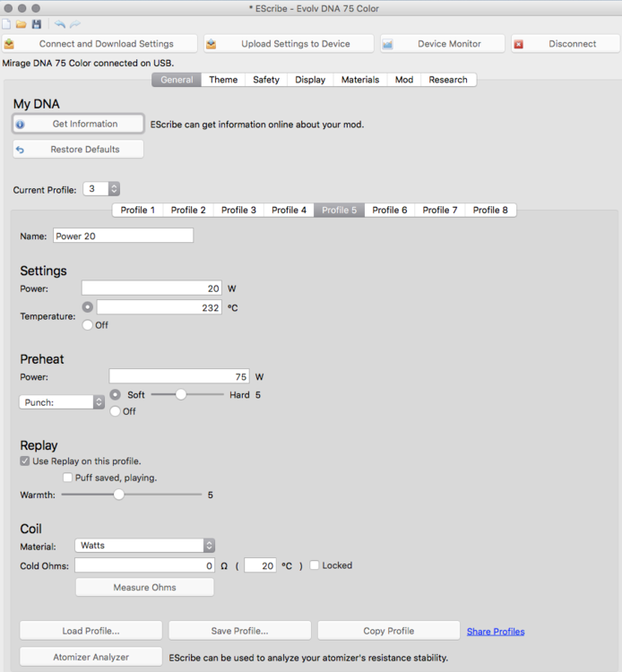Click the Restore Defaults button

[x=79, y=149]
